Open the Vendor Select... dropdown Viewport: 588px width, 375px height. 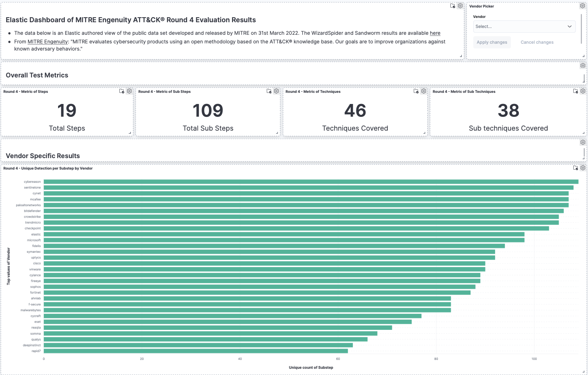(524, 27)
